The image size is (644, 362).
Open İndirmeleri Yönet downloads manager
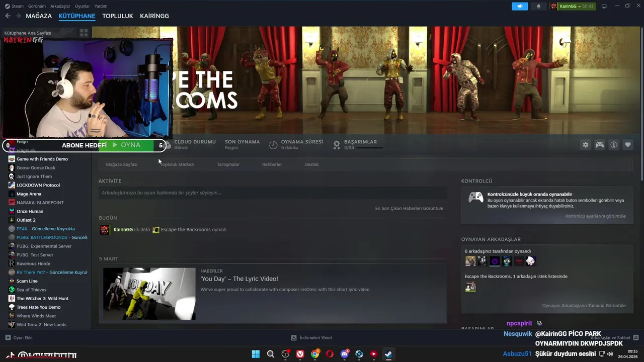(x=311, y=338)
